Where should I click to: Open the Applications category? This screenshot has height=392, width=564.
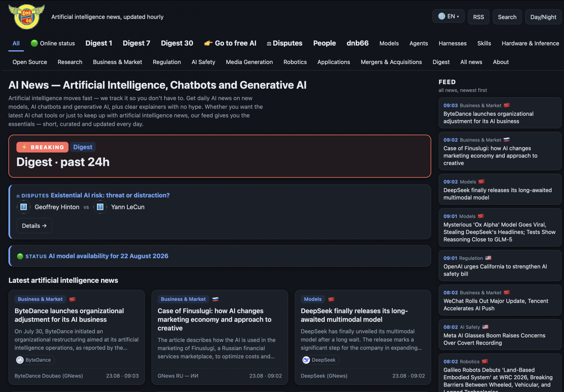pos(334,62)
